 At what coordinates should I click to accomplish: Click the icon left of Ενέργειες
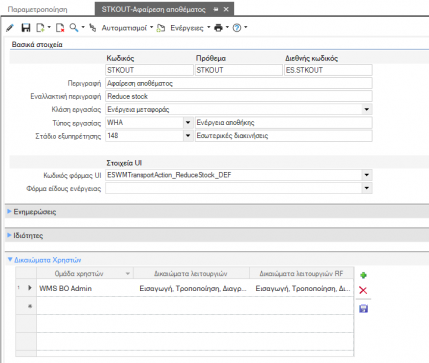coord(161,28)
